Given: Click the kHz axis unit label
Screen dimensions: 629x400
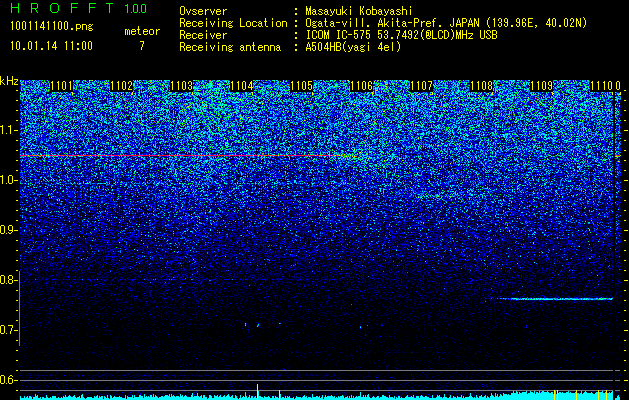Looking at the screenshot, I should pyautogui.click(x=9, y=81).
